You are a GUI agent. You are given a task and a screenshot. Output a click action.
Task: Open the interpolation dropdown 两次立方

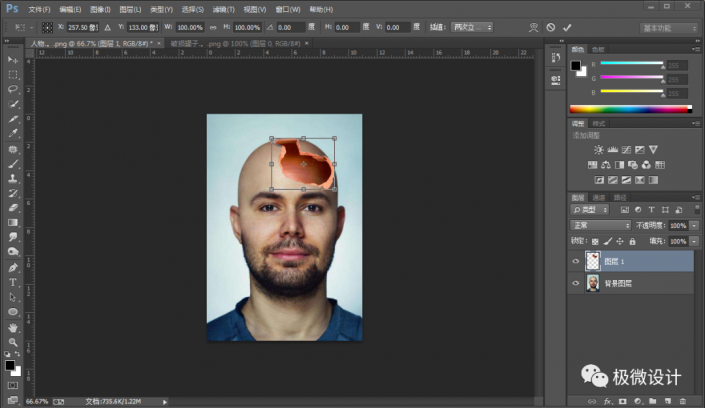[x=471, y=27]
